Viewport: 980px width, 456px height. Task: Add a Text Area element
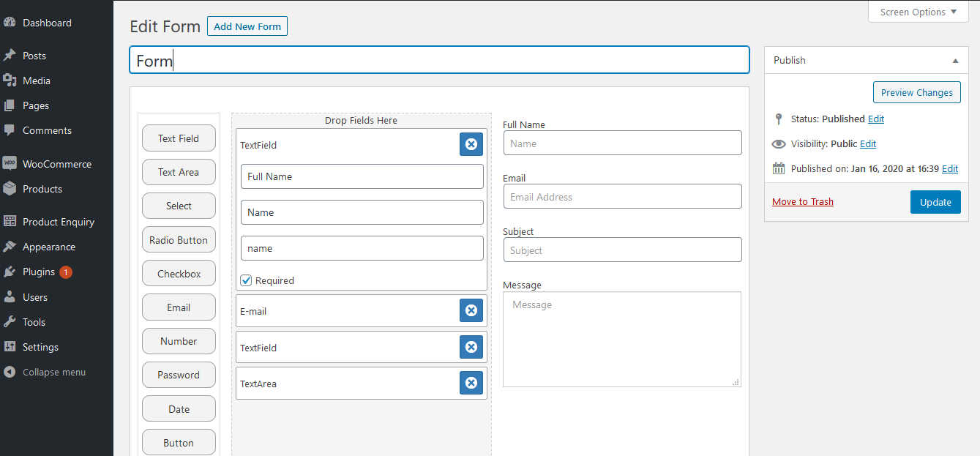pos(179,172)
